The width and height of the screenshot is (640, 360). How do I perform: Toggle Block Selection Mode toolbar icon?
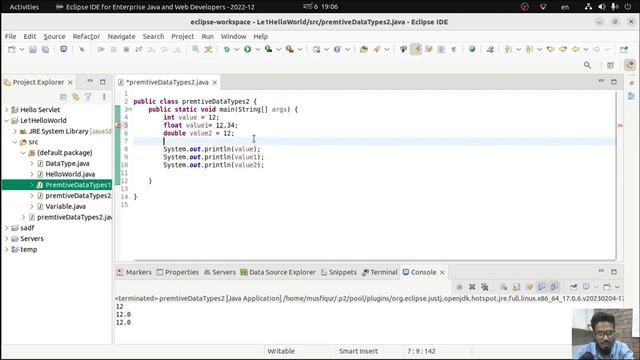[x=441, y=49]
